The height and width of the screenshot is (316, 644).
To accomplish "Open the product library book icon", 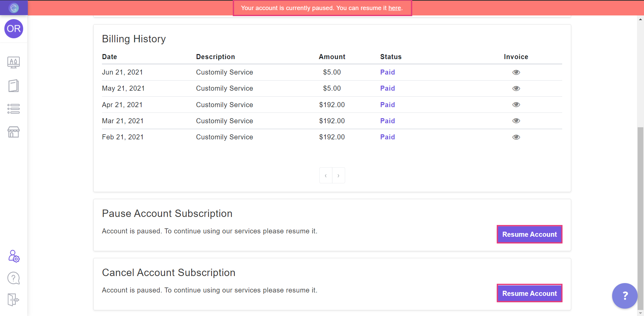I will 14,86.
